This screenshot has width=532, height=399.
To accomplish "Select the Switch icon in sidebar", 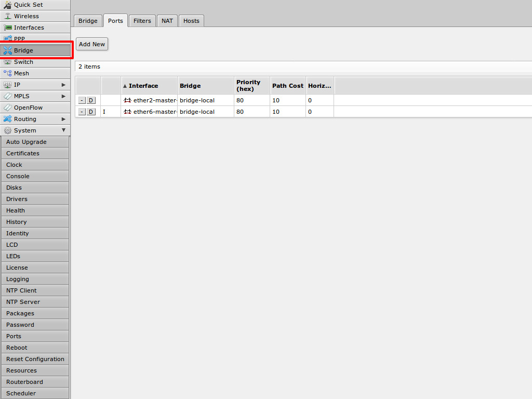I will 8,62.
